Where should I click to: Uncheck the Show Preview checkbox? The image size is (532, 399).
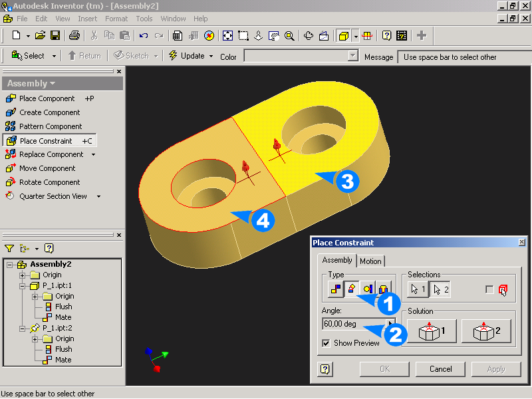[x=326, y=343]
